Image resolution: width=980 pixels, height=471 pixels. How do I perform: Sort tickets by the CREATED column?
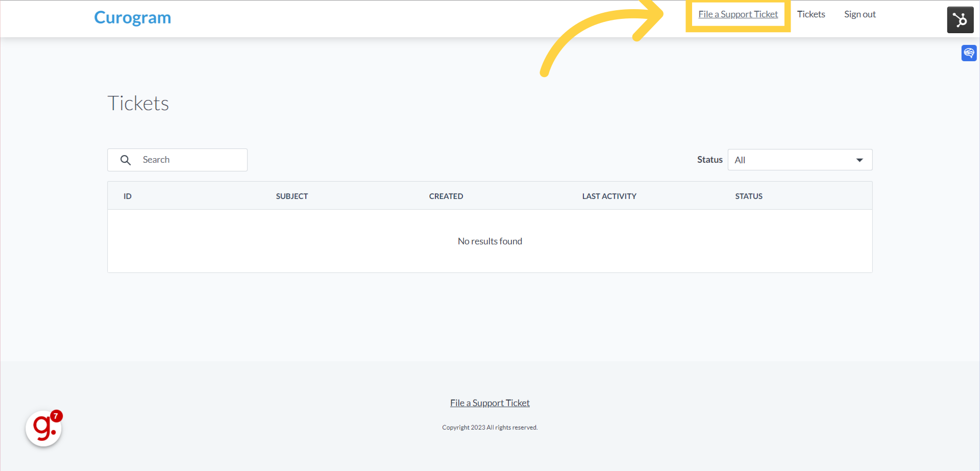coord(446,196)
